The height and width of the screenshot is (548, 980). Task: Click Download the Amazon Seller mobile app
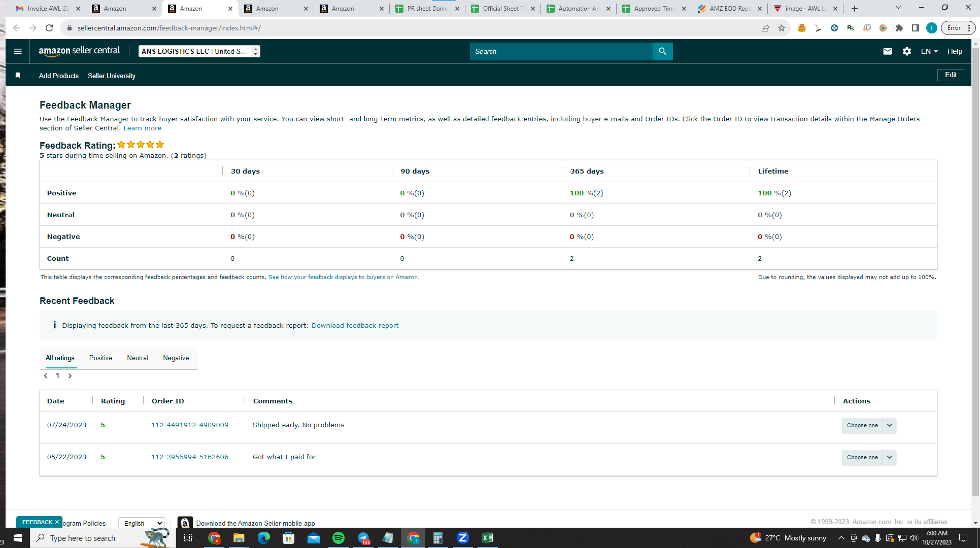pyautogui.click(x=255, y=523)
